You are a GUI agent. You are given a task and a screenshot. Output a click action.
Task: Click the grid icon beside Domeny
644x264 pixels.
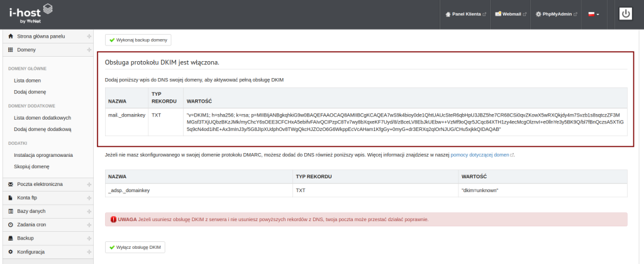11,49
